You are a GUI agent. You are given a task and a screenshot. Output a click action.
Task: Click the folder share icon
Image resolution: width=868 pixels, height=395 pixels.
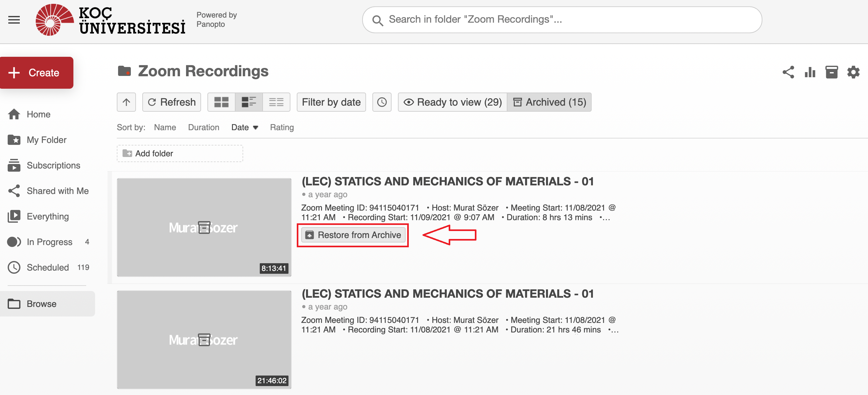[788, 72]
